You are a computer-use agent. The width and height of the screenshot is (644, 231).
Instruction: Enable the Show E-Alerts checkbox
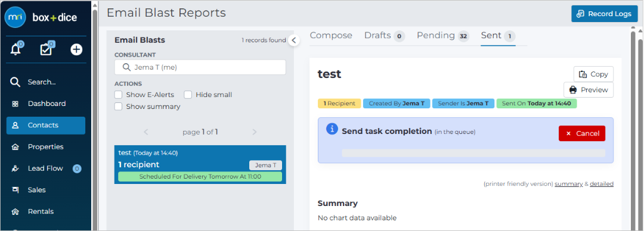click(x=118, y=95)
